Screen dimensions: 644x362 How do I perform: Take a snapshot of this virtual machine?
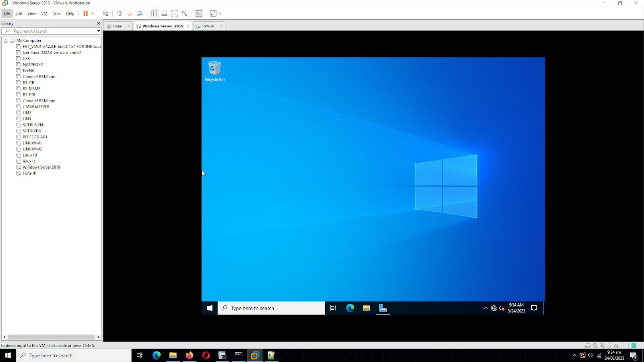[120, 13]
